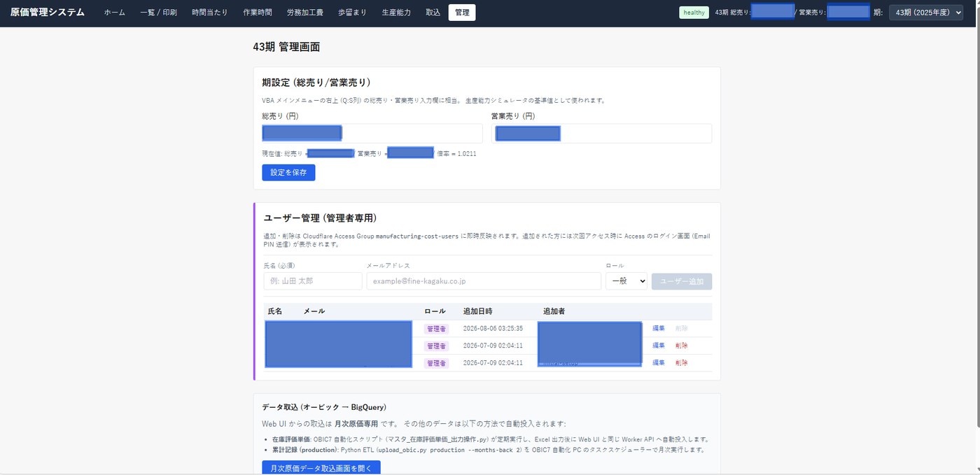This screenshot has width=980, height=475.
Task: Click the メール column header
Action: (314, 311)
